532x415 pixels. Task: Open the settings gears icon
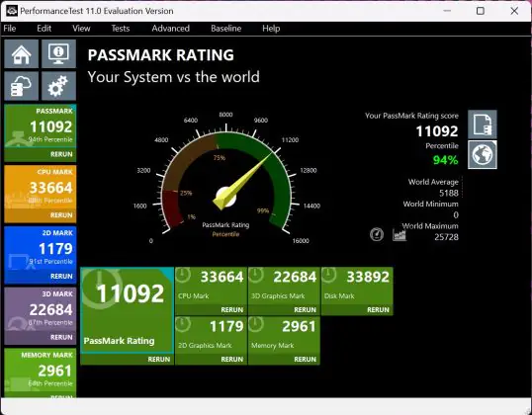[58, 86]
